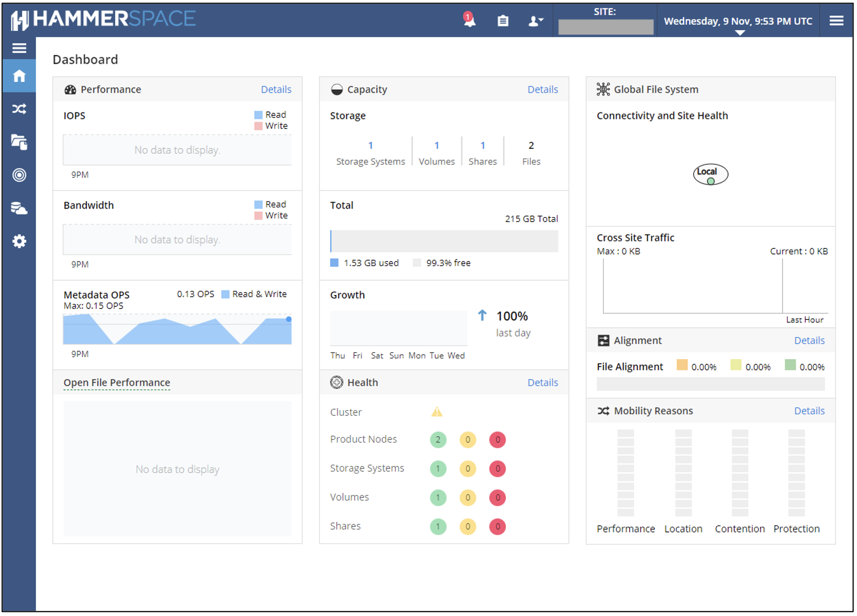
Task: Click green Volumes health count
Action: 438,497
